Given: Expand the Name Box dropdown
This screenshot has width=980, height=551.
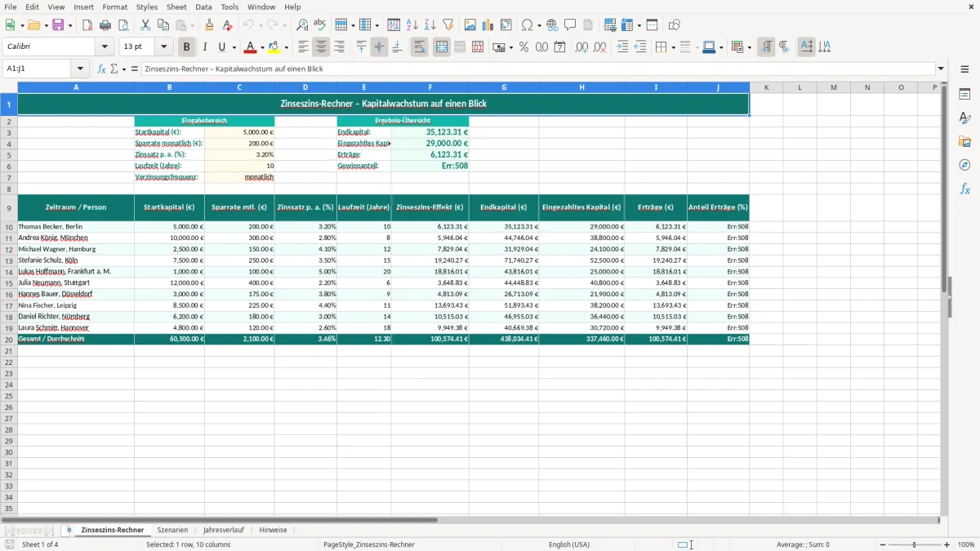Looking at the screenshot, I should point(80,69).
